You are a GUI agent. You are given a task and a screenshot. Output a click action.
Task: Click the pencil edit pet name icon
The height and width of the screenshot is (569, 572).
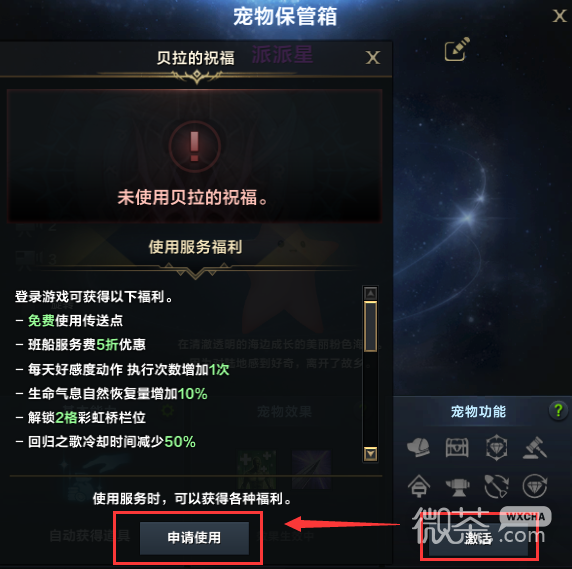[x=457, y=49]
